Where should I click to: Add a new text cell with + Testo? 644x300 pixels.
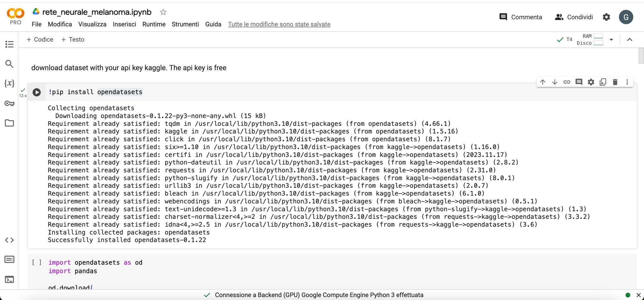[73, 40]
